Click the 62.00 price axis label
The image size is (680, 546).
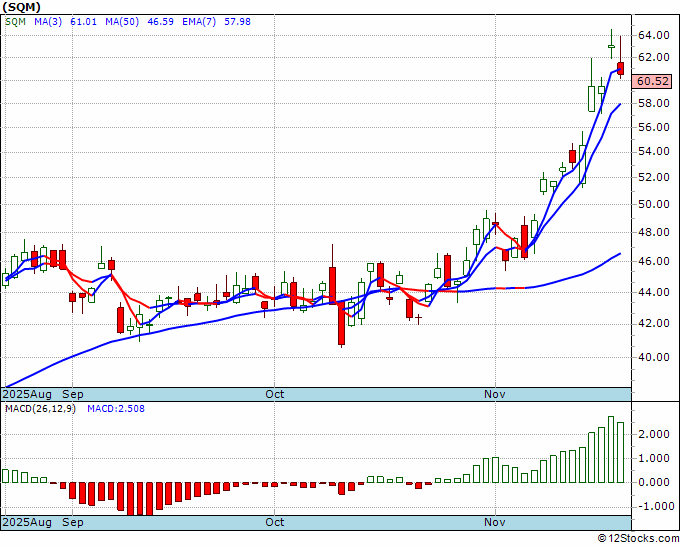point(654,57)
